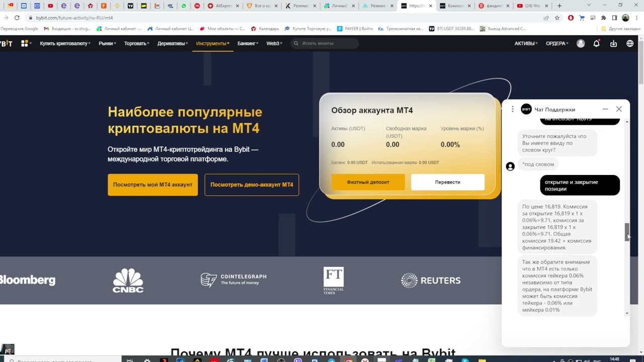Click the Reuters logo
644x362 pixels.
pyautogui.click(x=431, y=280)
